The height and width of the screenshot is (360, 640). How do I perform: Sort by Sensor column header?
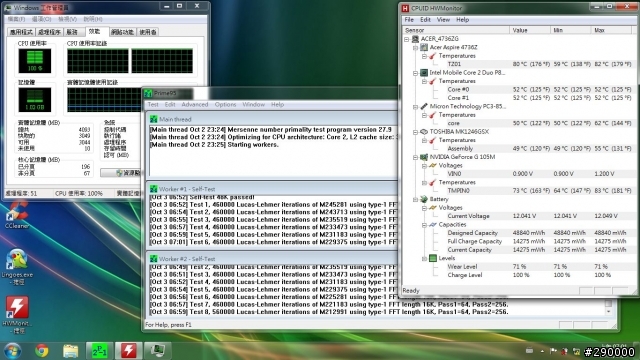tap(456, 30)
